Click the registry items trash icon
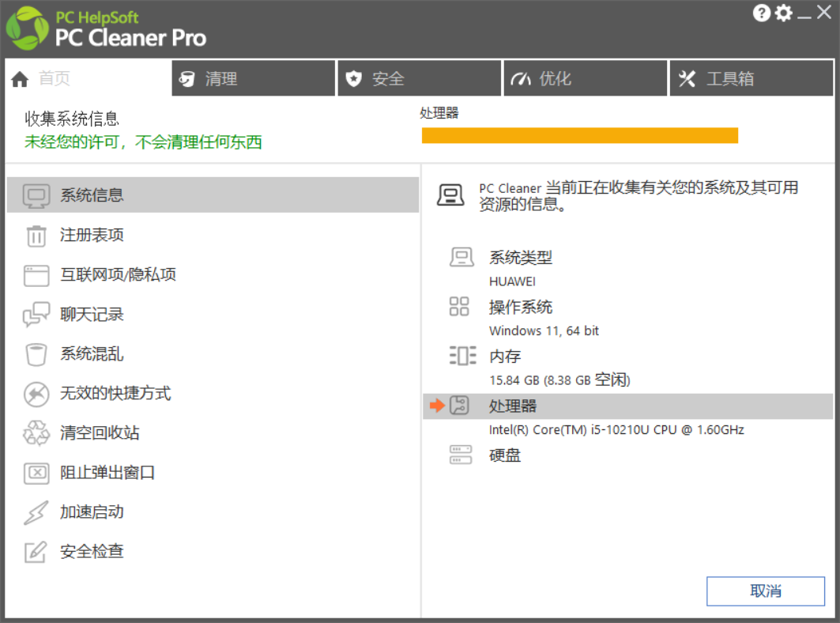 [36, 236]
